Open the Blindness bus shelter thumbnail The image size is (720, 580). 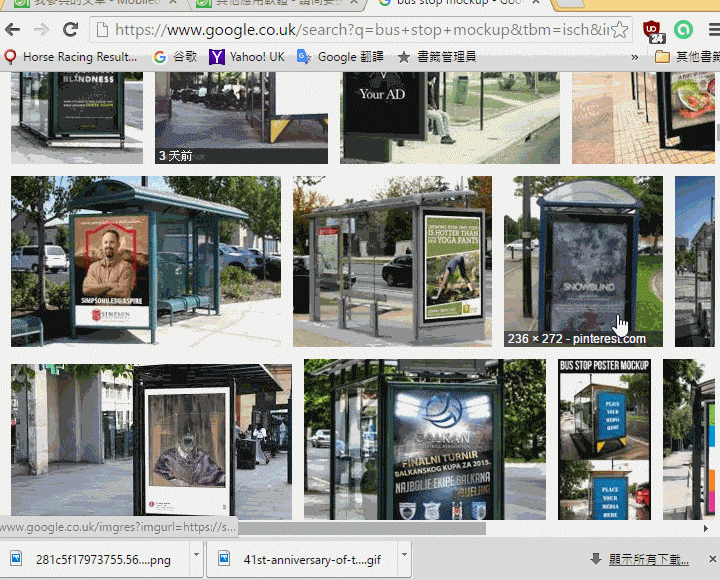[x=77, y=118]
